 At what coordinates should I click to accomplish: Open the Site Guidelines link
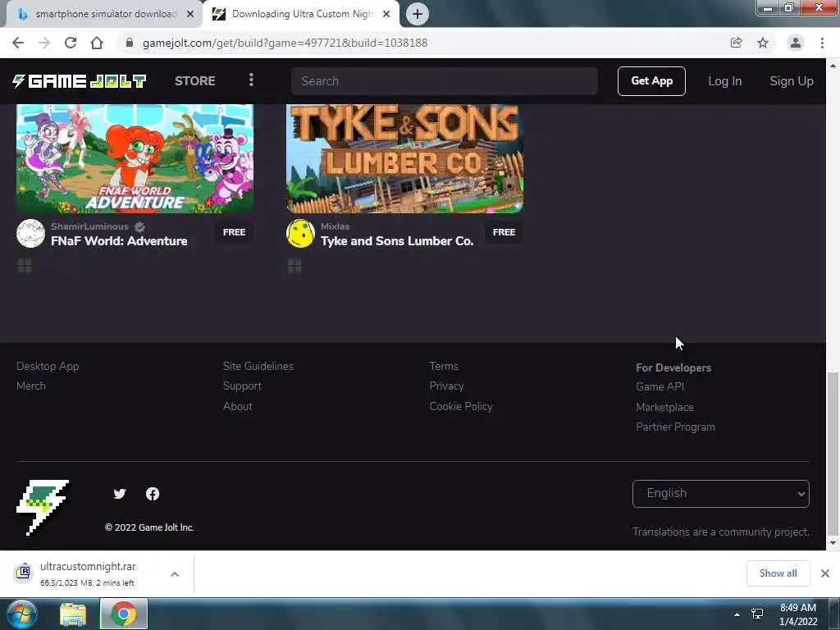click(258, 366)
